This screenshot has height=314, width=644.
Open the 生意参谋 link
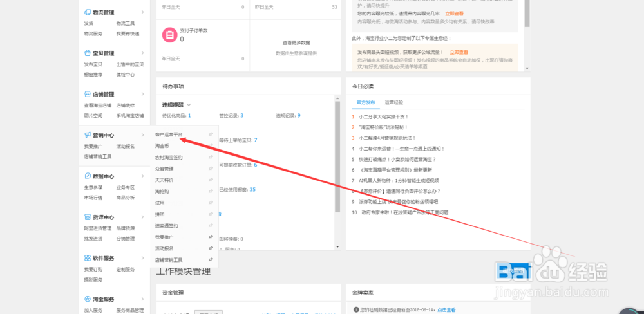pos(93,188)
